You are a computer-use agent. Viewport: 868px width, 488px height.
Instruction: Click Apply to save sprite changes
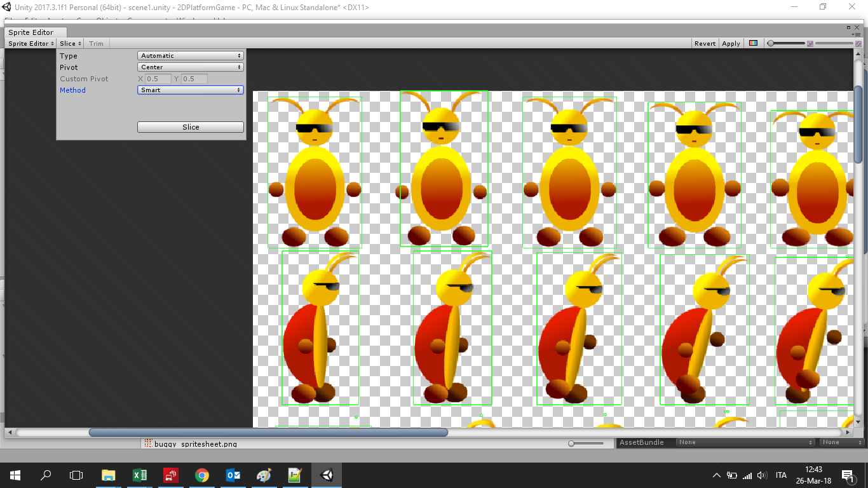coord(731,44)
